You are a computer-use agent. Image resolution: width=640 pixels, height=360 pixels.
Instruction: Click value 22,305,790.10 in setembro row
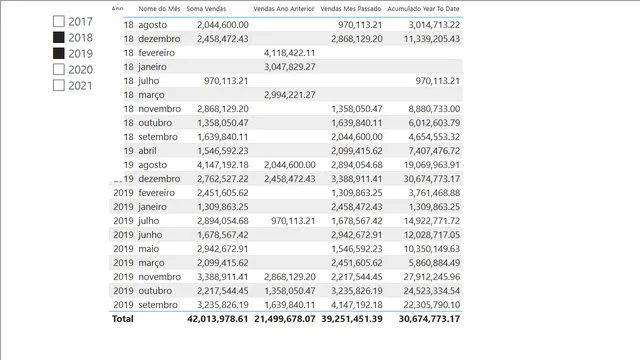(x=432, y=305)
